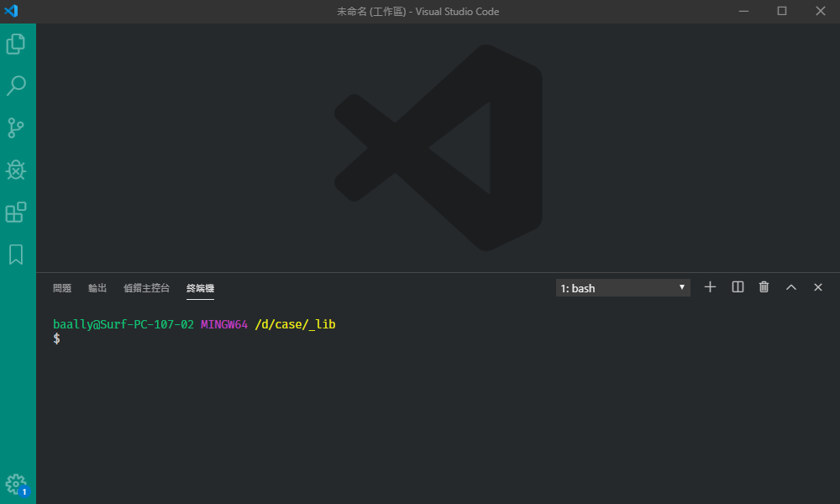Viewport: 840px width, 504px height.
Task: Click the VS Code logo in the title bar
Action: [11, 11]
